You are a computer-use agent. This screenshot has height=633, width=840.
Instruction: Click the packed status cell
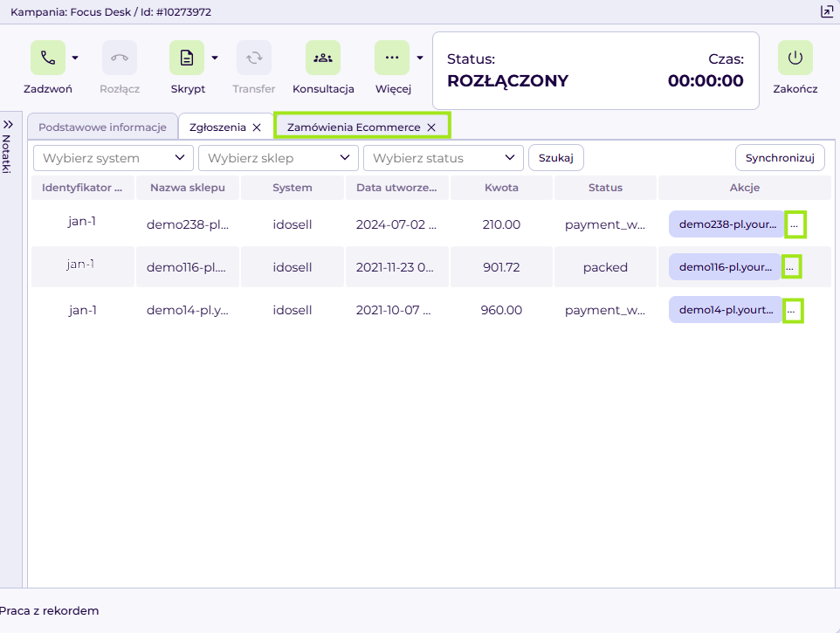605,267
